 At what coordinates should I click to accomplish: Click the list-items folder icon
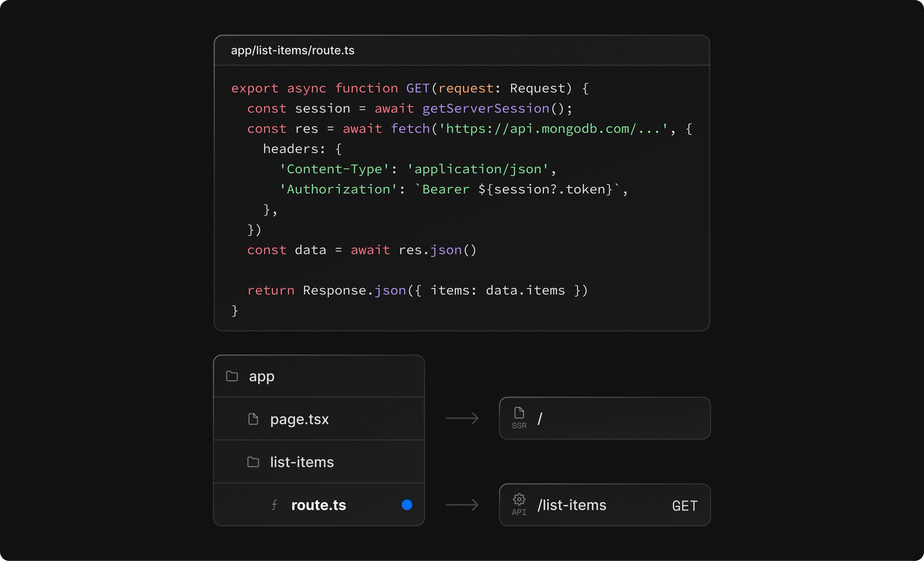point(253,462)
